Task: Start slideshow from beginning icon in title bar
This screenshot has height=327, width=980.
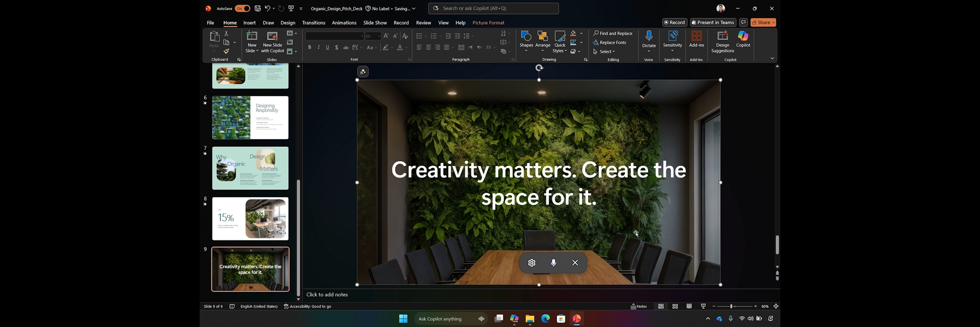Action: coord(291,8)
